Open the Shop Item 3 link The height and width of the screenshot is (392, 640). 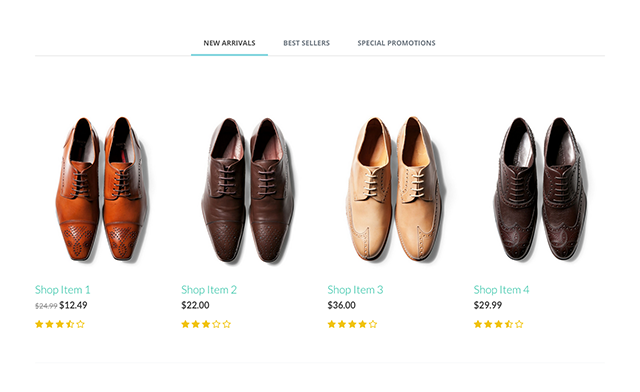pyautogui.click(x=355, y=290)
